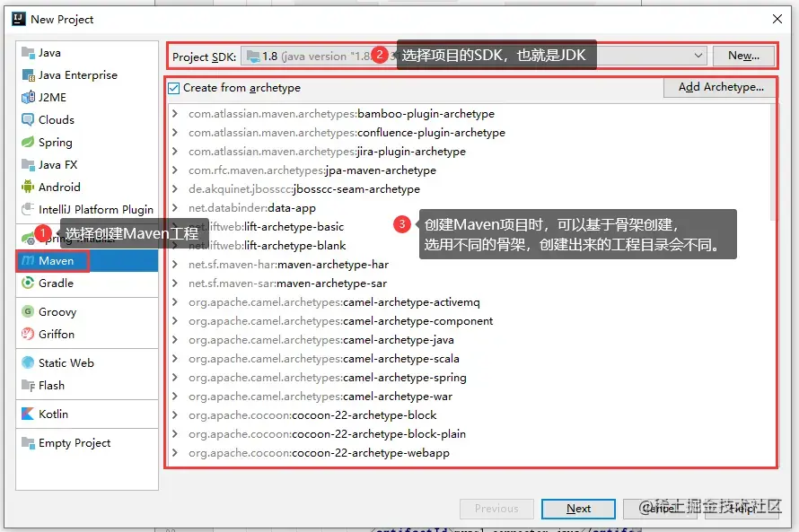The height and width of the screenshot is (532, 799).
Task: Click the Maven icon in sidebar
Action: click(28, 261)
